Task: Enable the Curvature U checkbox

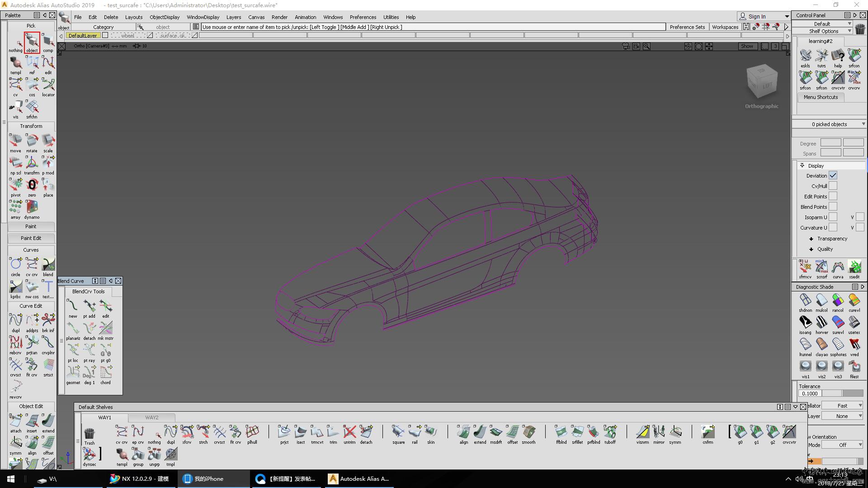Action: (x=833, y=227)
